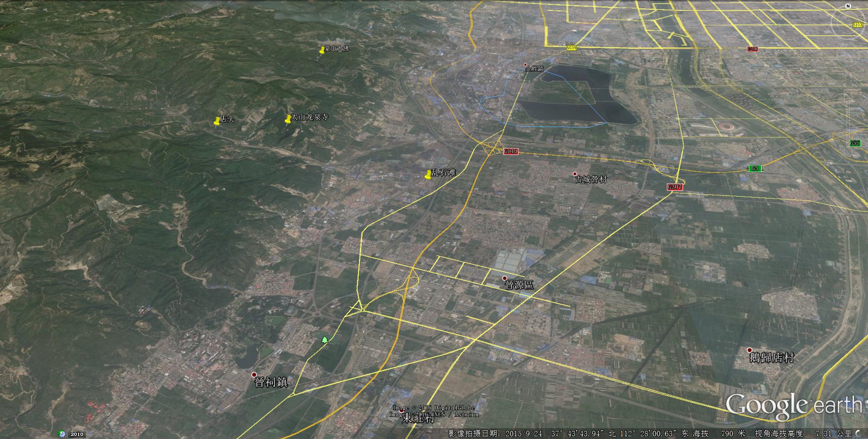Click the compass N north indicator
This screenshot has height=439, width=868.
849,6
